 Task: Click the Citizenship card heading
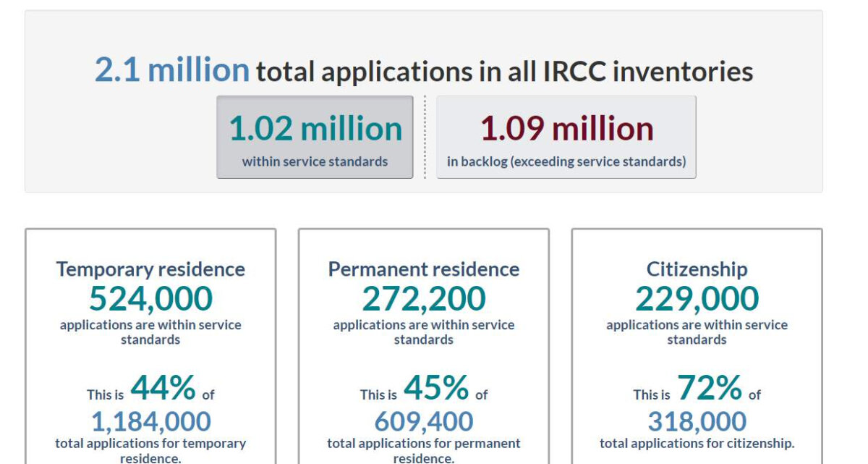[x=697, y=269]
